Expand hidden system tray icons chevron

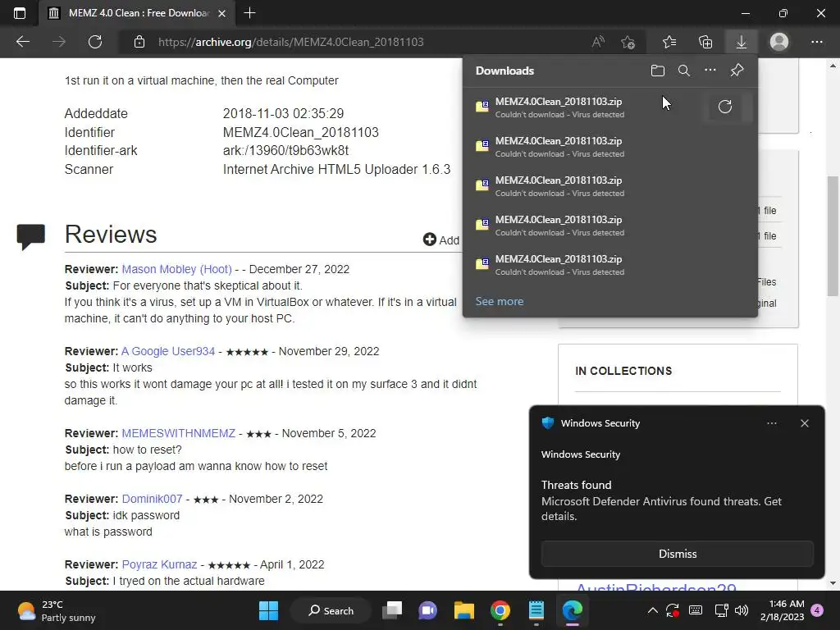tap(652, 610)
